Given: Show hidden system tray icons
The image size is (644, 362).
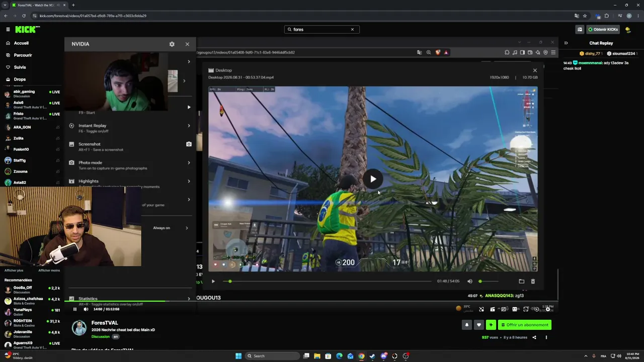Looking at the screenshot, I should [x=586, y=356].
